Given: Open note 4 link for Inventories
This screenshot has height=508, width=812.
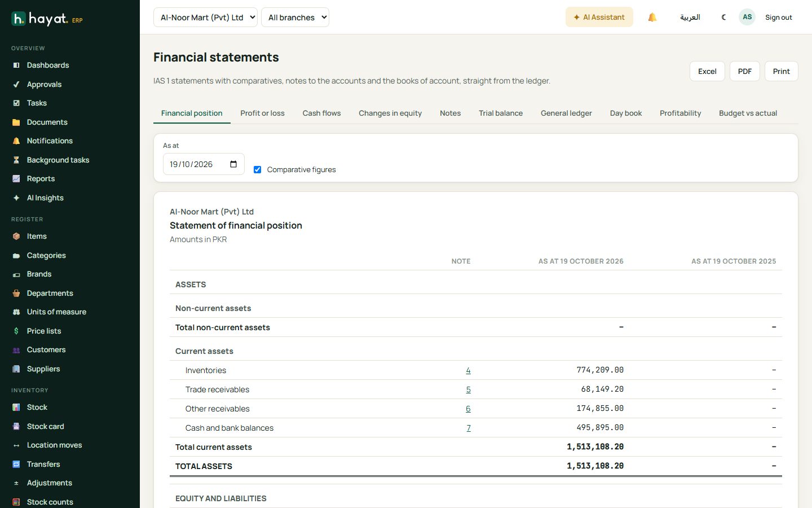Looking at the screenshot, I should (468, 371).
